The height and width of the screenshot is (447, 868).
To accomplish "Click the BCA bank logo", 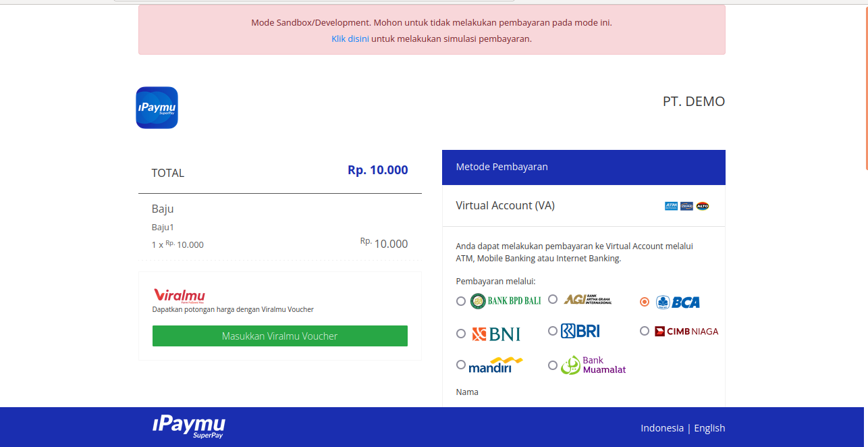I will [x=678, y=302].
